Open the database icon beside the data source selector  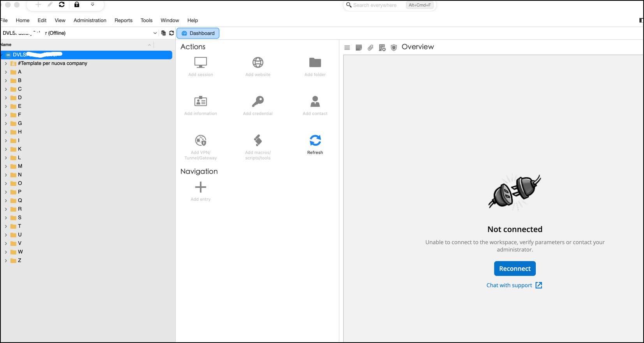[x=164, y=33]
